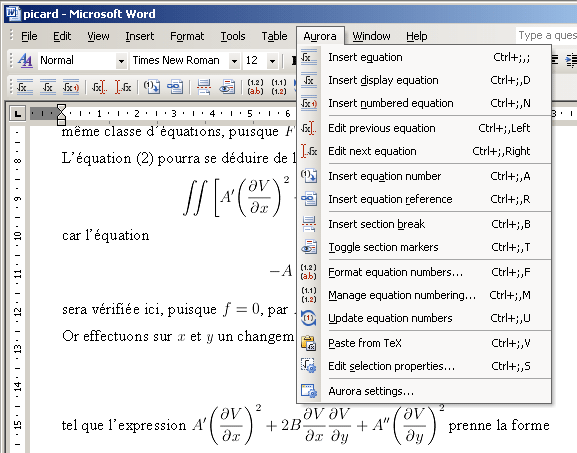
Task: Select Insert equation reference menu entry
Action: click(424, 199)
